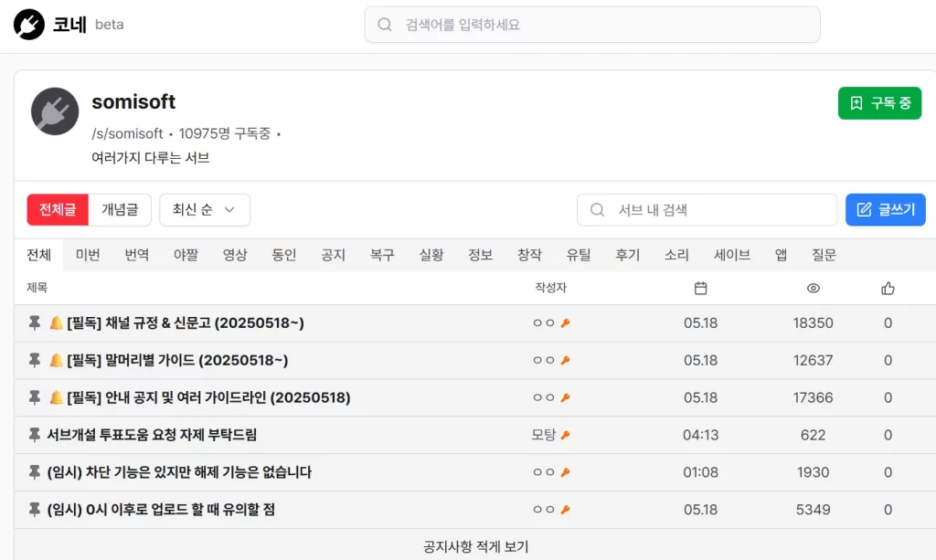This screenshot has width=936, height=560.
Task: Switch to the 야짤 category tab
Action: (x=186, y=255)
